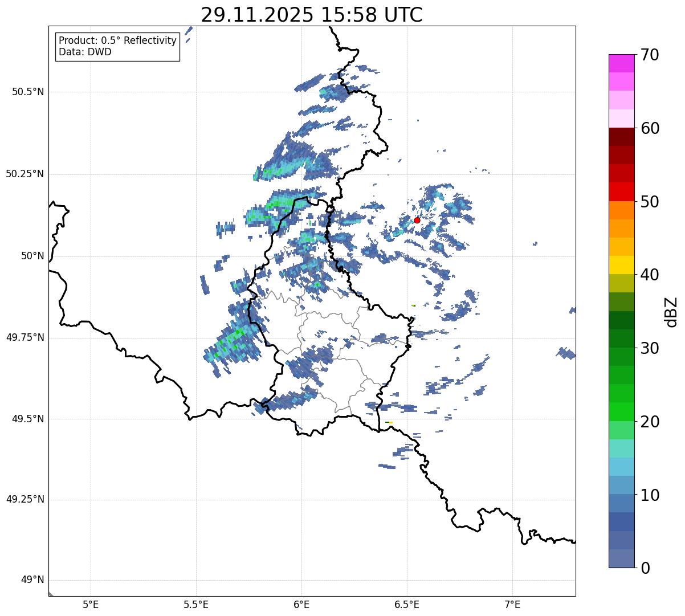Click the magenta top colorbar segment
This screenshot has width=685, height=616.
(x=622, y=63)
